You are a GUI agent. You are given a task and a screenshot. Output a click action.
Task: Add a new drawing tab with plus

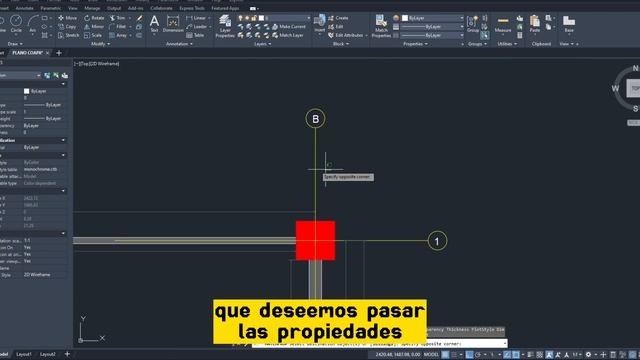coord(59,53)
